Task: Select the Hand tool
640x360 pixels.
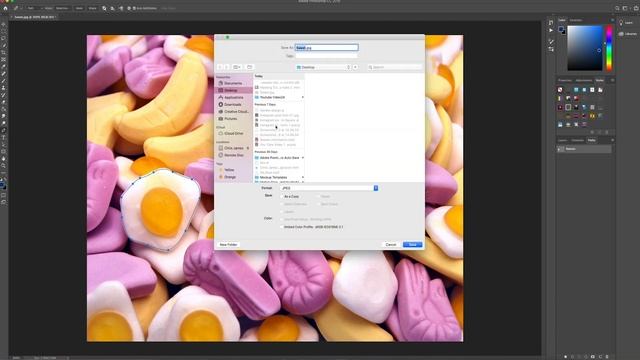Action: pyautogui.click(x=4, y=158)
